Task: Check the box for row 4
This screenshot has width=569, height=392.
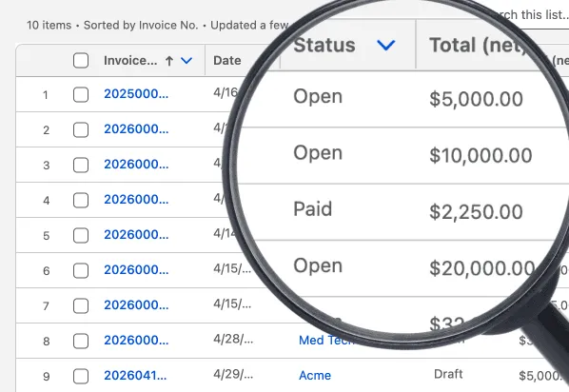Action: pyautogui.click(x=81, y=201)
